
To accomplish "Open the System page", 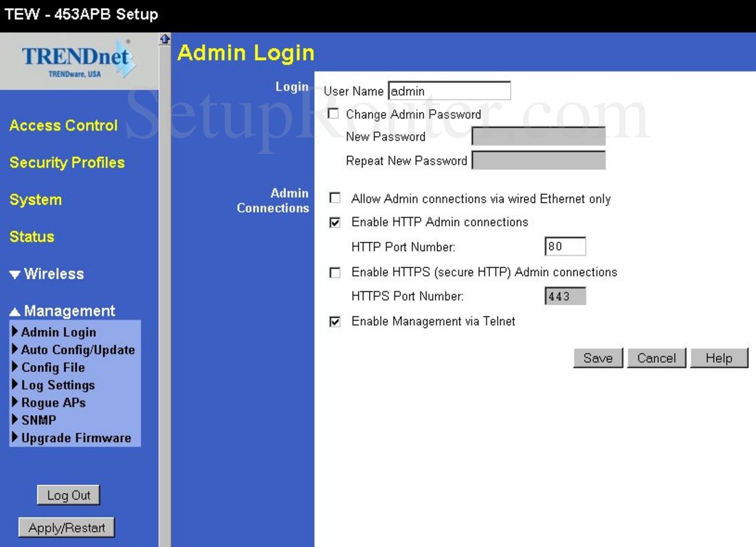I will click(x=35, y=199).
